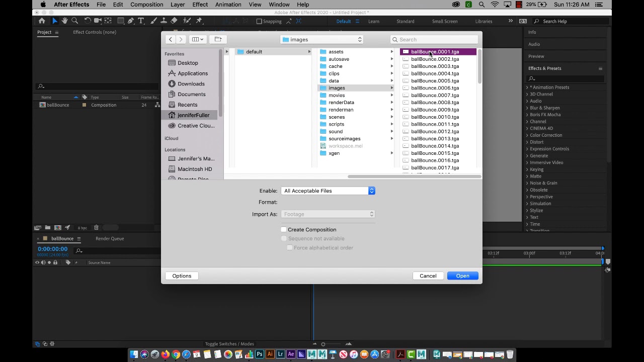Select the Clone Stamp tool
The width and height of the screenshot is (644, 362).
[164, 21]
